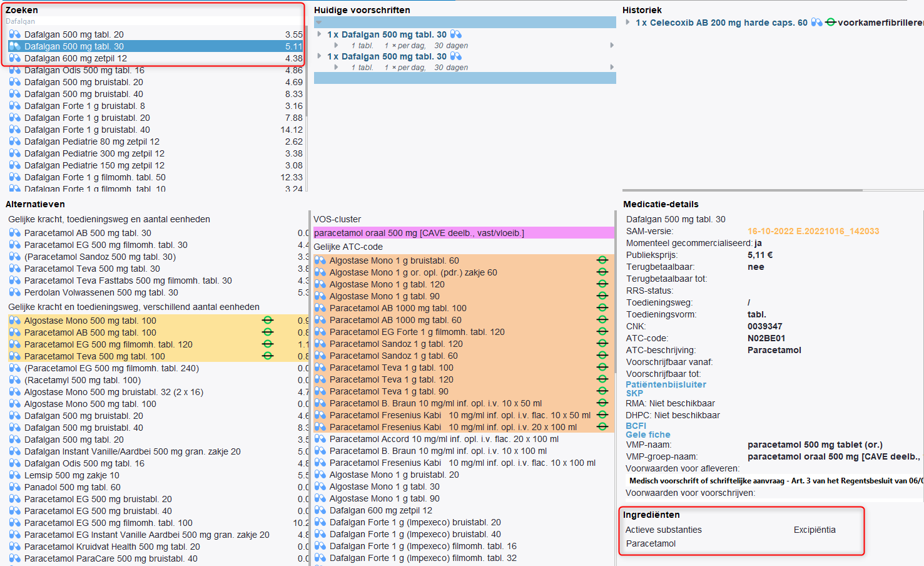Select Paracetamol EG Forte 1 g filmomh. tabl. 120
Screen dimensions: 924x566
click(x=464, y=332)
